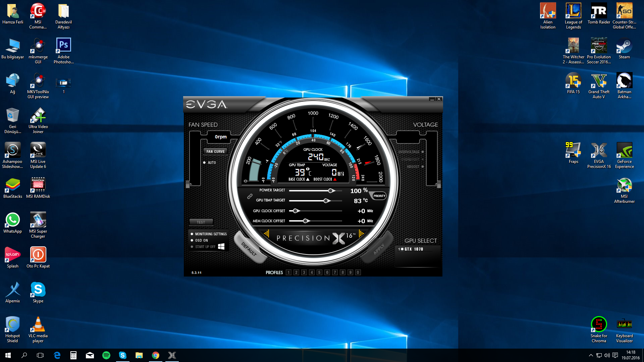Open Spotify from the taskbar

[106, 355]
